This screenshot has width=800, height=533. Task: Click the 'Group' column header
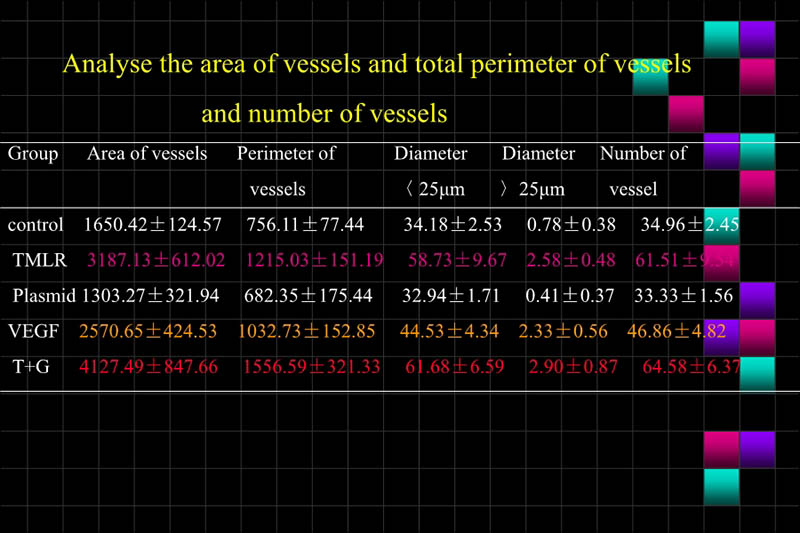click(33, 154)
